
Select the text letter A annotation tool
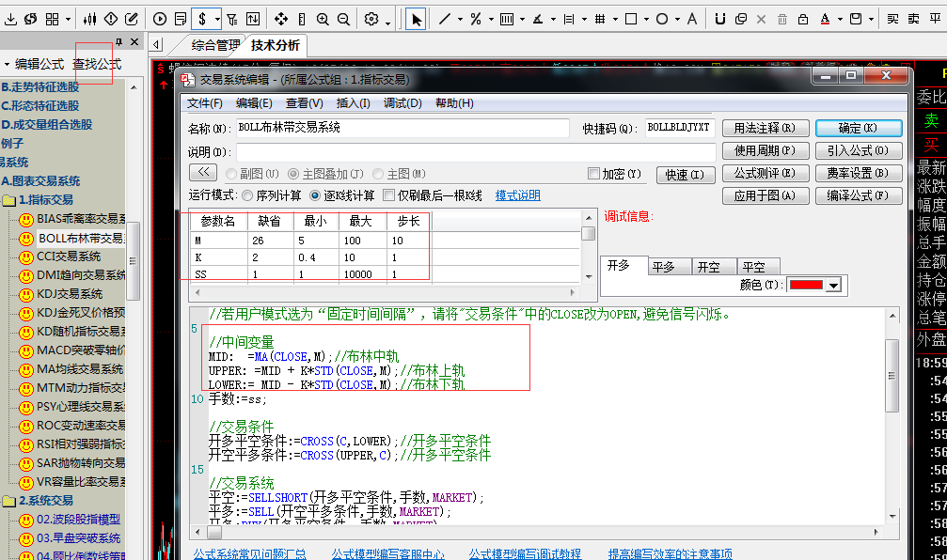[692, 20]
